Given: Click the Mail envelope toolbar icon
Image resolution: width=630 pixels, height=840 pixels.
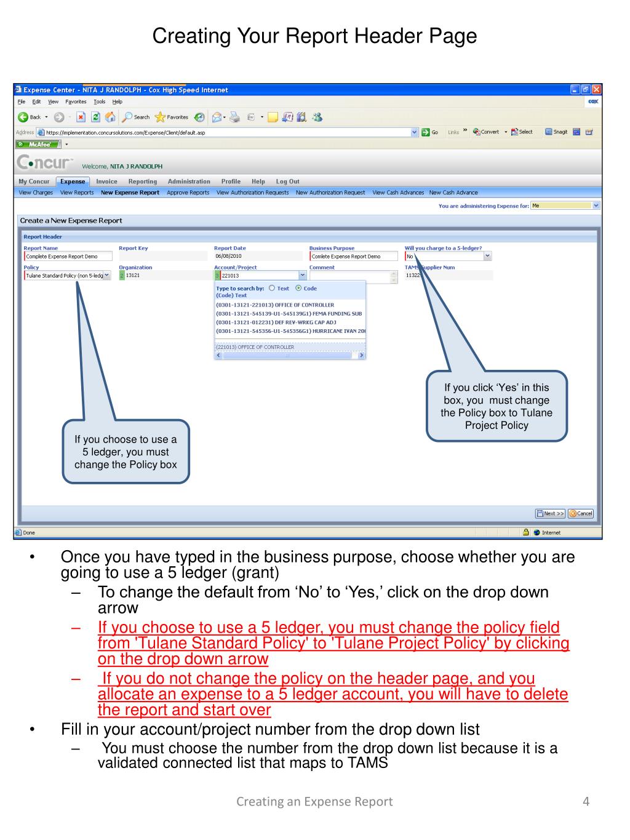Looking at the screenshot, I should click(x=217, y=117).
